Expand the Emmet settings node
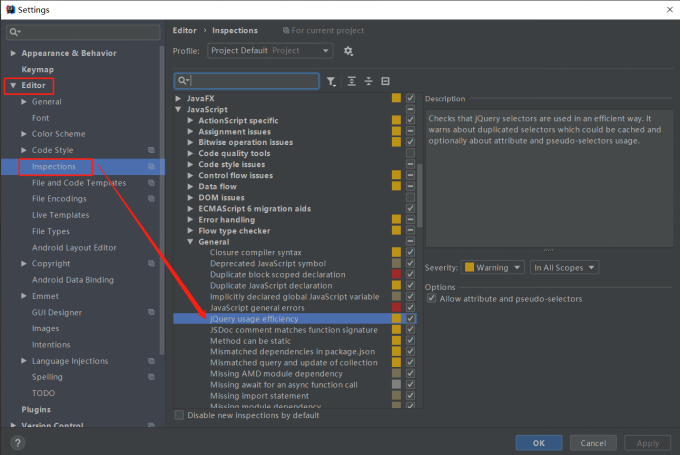681x455 pixels. (x=24, y=296)
